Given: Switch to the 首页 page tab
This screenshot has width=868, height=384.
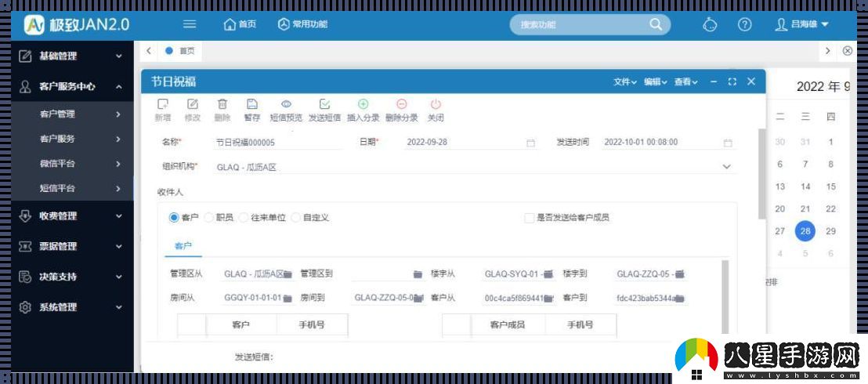Looking at the screenshot, I should coord(180,51).
